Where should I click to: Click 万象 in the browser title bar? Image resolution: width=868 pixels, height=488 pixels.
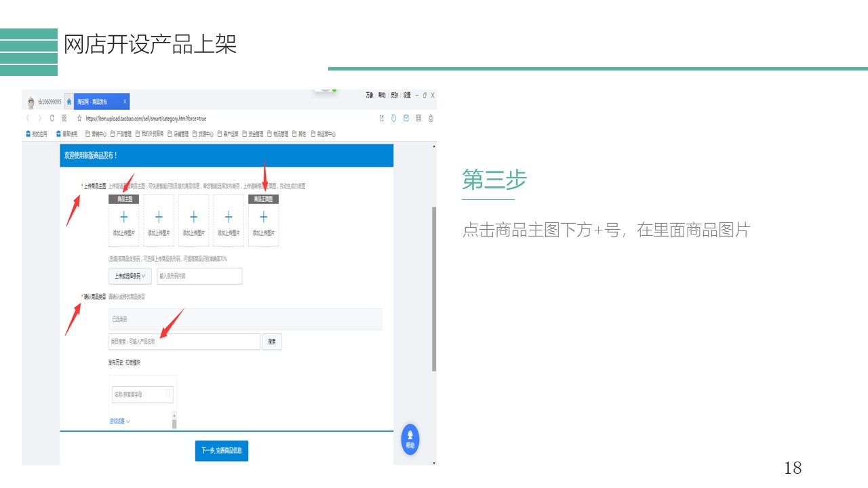370,96
